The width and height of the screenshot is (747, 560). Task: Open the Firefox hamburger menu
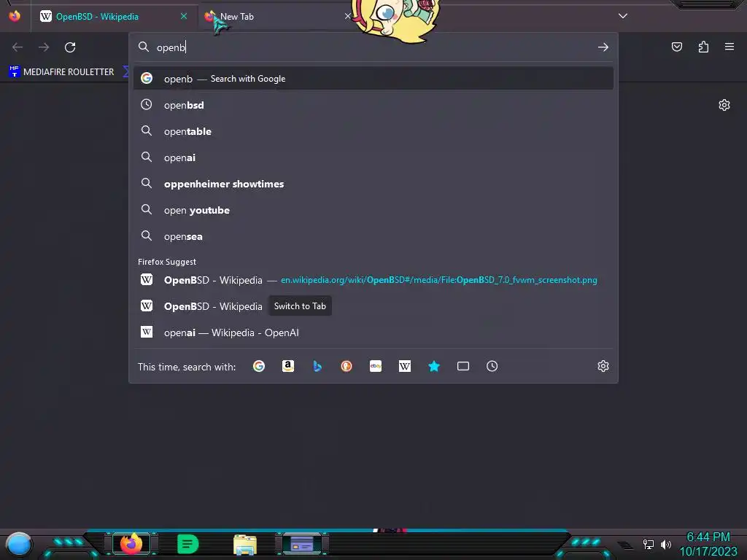(x=729, y=47)
